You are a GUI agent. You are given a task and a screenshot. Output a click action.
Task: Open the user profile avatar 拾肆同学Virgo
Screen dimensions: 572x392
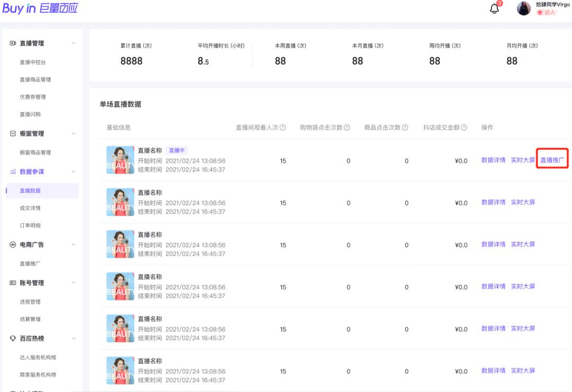click(x=523, y=8)
